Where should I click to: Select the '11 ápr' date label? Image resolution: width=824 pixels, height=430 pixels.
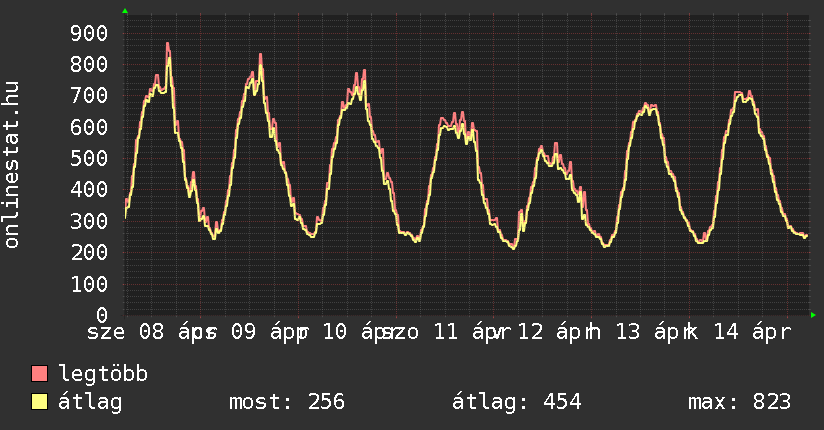tap(466, 332)
